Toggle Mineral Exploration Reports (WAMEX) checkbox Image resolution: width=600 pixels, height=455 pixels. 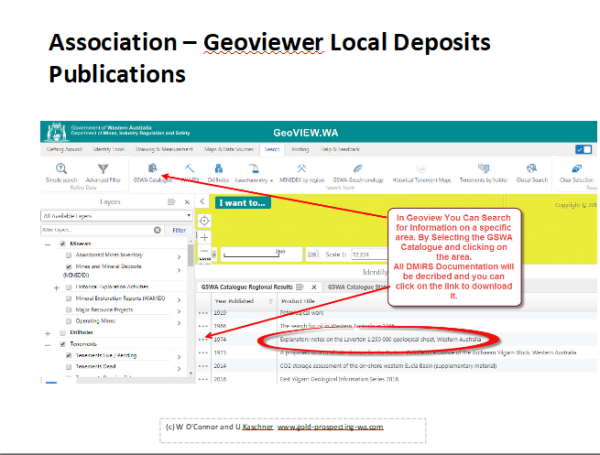coord(68,298)
